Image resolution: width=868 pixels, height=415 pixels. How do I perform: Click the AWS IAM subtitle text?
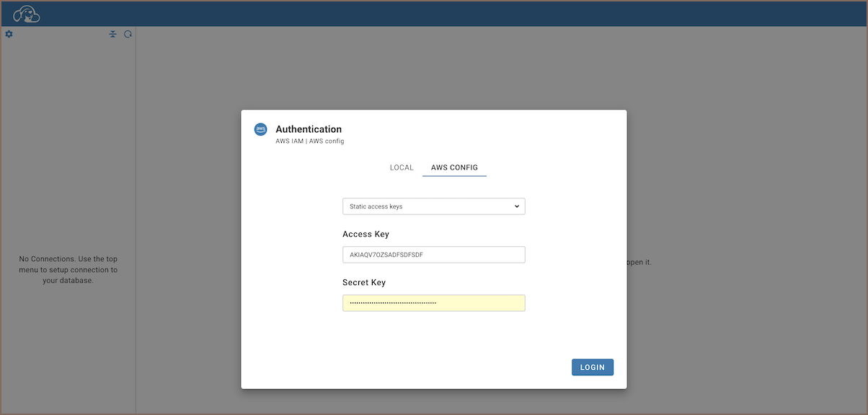[309, 141]
